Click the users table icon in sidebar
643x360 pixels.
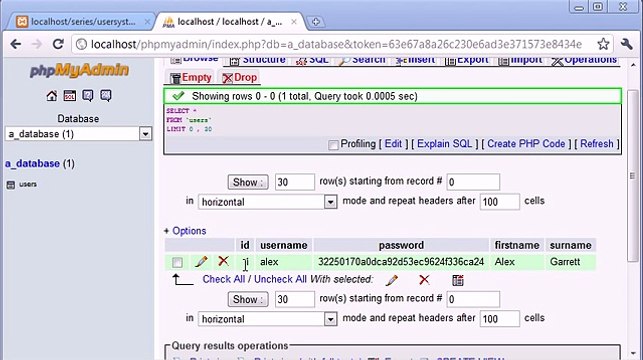pyautogui.click(x=11, y=185)
